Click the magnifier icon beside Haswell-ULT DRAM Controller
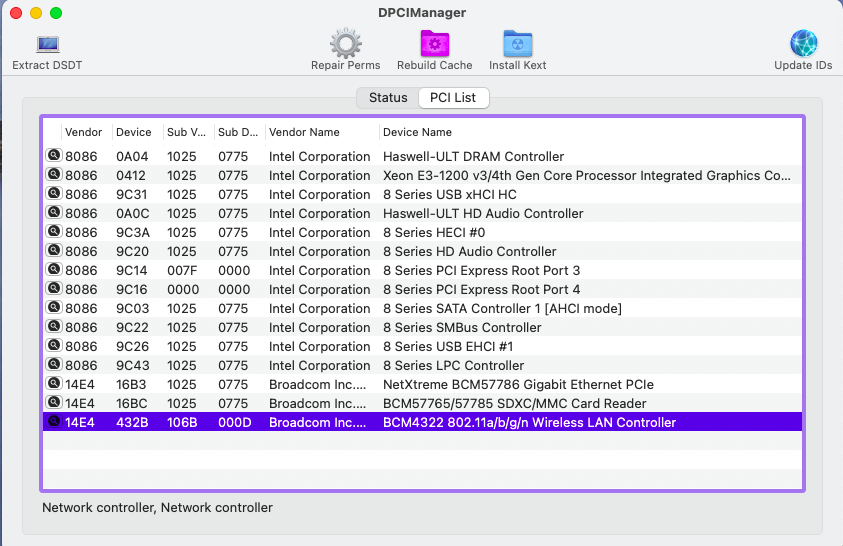This screenshot has height=546, width=843. coord(53,156)
